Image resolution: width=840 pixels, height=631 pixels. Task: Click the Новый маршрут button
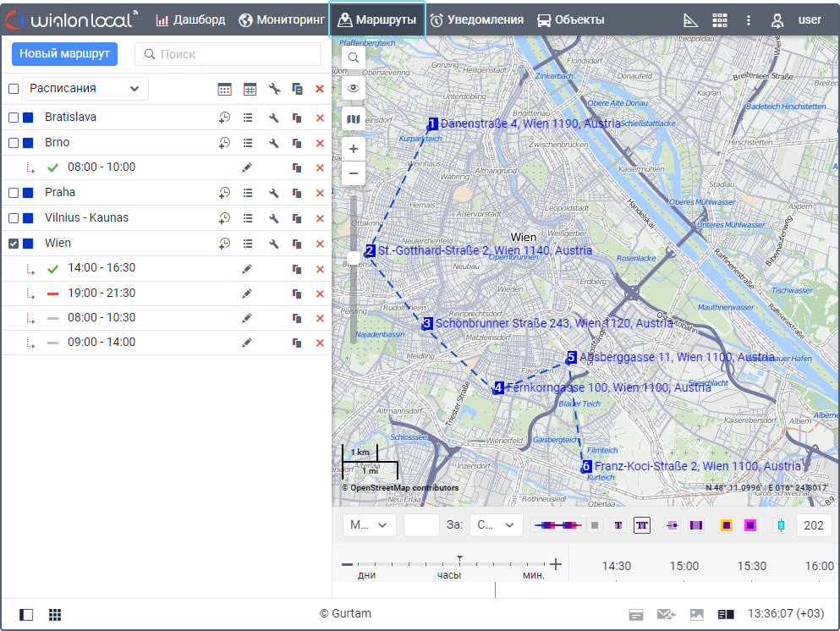click(64, 54)
